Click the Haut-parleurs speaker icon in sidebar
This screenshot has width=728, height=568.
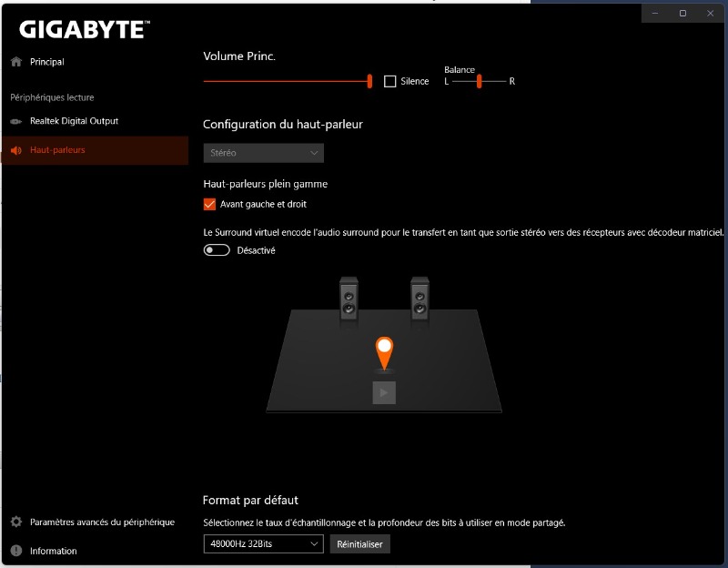pyautogui.click(x=15, y=150)
